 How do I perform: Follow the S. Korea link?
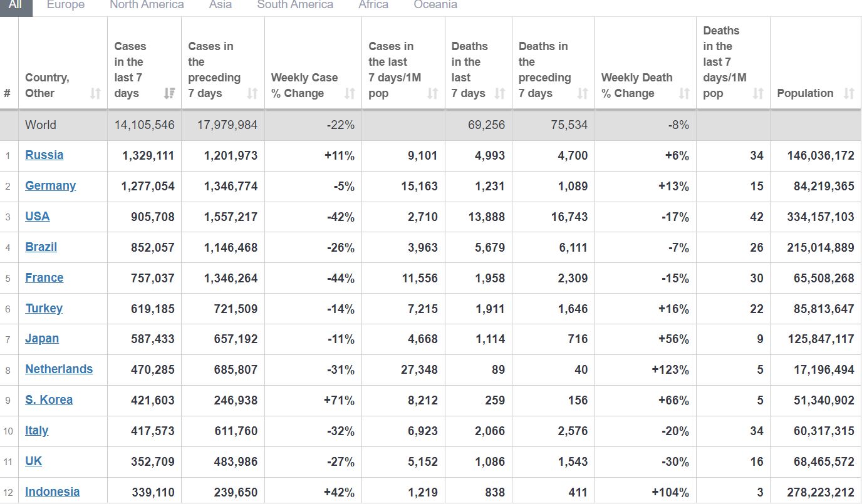(x=49, y=400)
